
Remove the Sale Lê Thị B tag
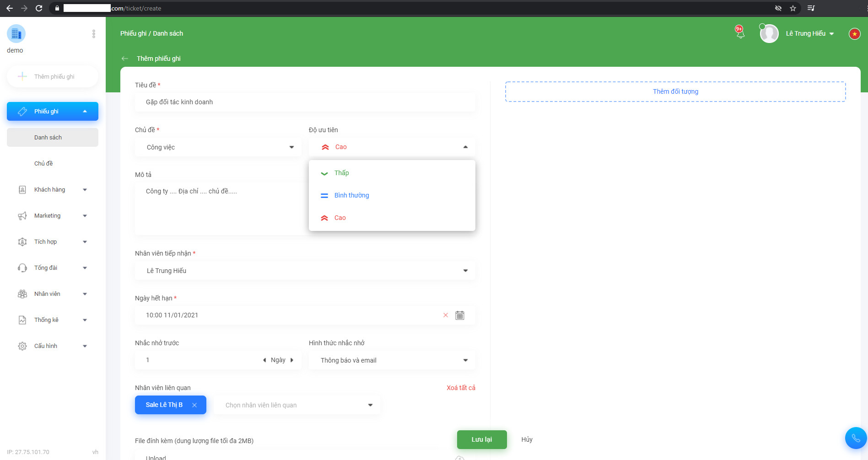(x=194, y=405)
